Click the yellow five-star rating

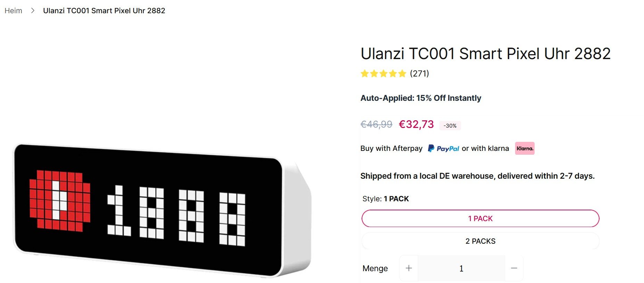tap(383, 74)
